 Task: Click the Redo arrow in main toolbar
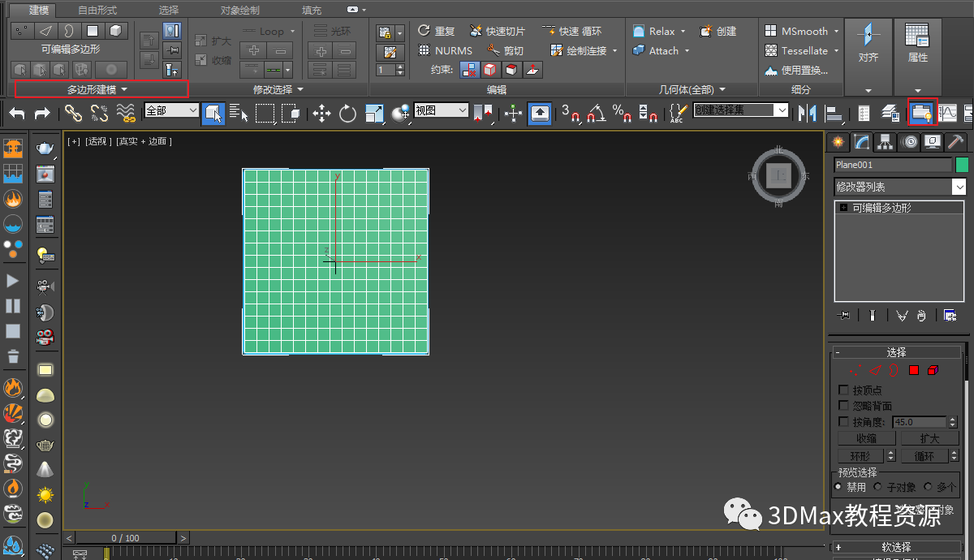pos(41,114)
